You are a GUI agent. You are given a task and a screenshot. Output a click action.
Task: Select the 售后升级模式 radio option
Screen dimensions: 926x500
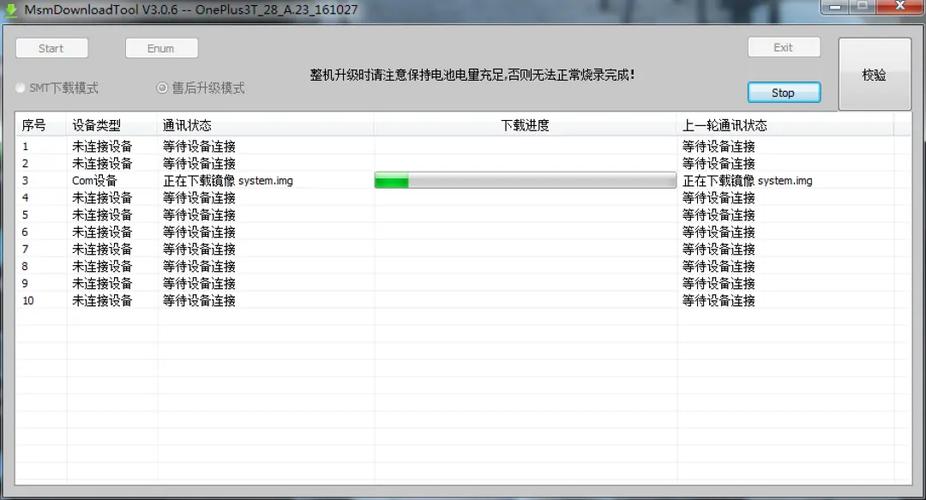[200, 88]
